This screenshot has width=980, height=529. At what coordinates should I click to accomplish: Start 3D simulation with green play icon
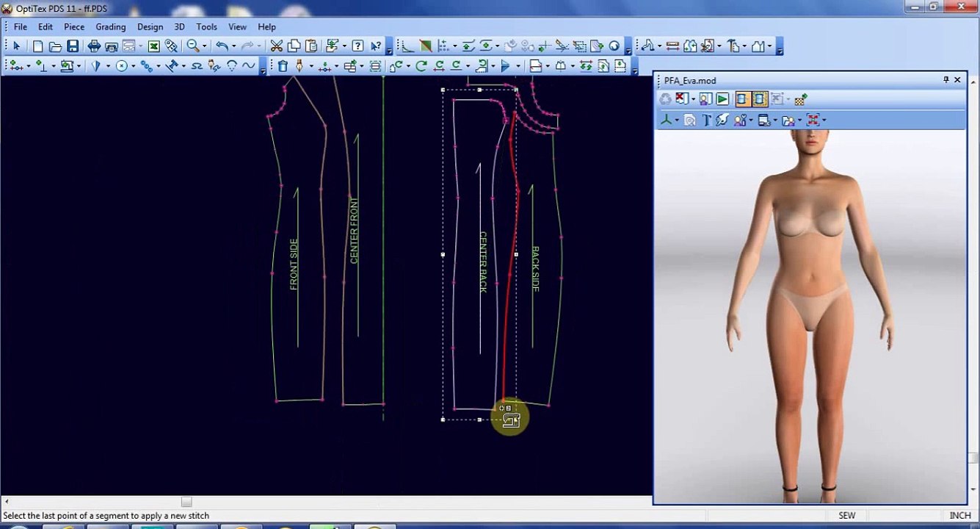tap(723, 98)
